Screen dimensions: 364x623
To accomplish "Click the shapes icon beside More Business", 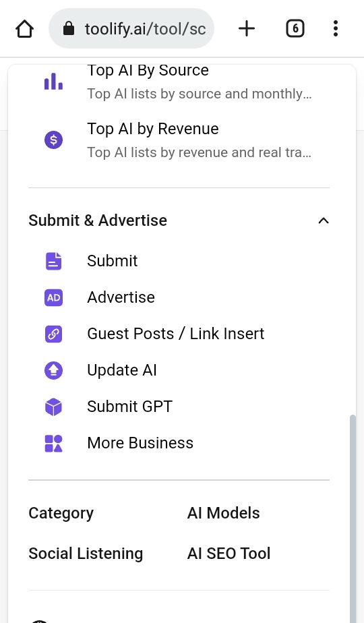I will (53, 444).
